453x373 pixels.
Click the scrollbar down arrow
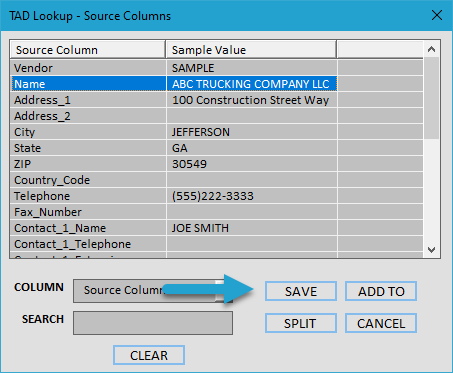click(x=432, y=250)
